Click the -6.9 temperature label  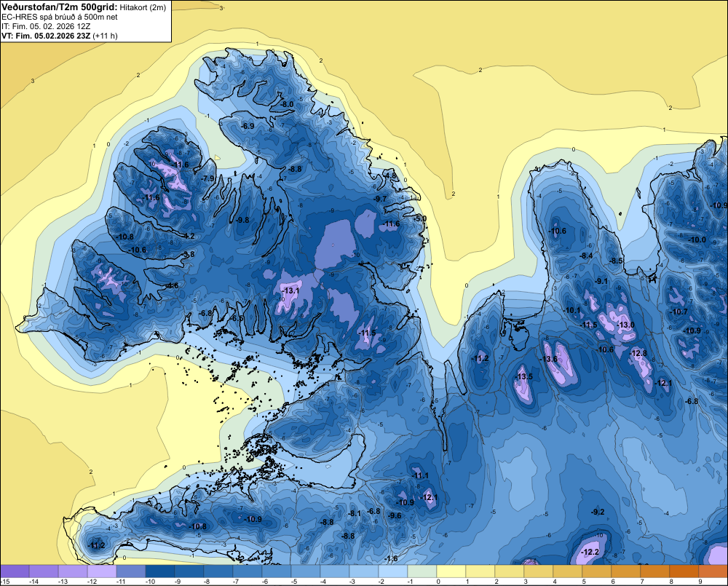click(x=248, y=127)
